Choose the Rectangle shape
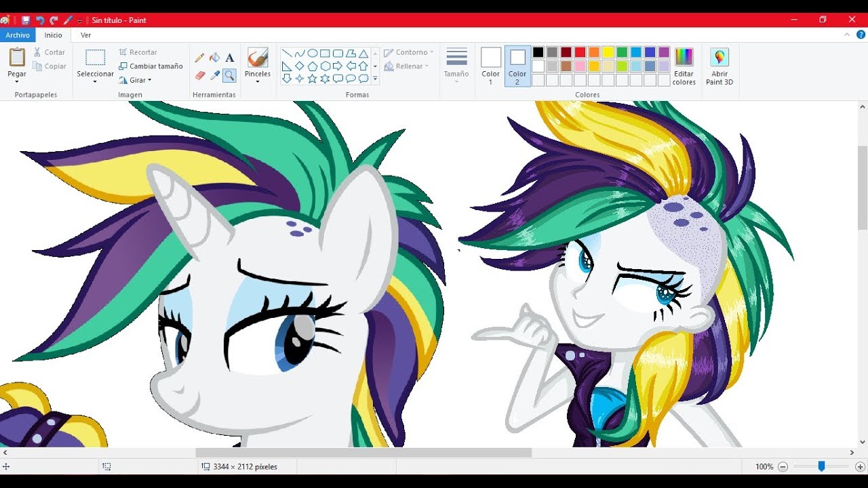 325,54
